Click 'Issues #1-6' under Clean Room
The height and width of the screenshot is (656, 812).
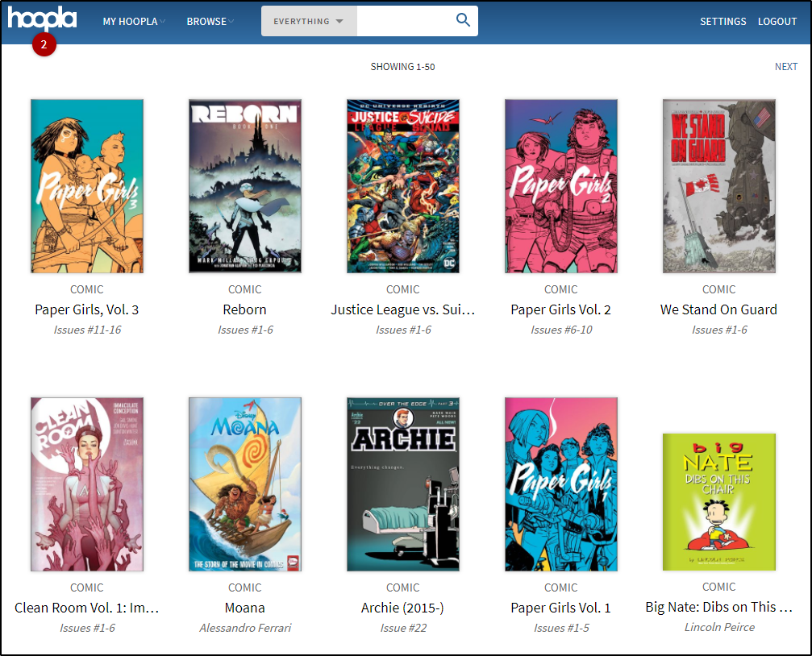[87, 628]
